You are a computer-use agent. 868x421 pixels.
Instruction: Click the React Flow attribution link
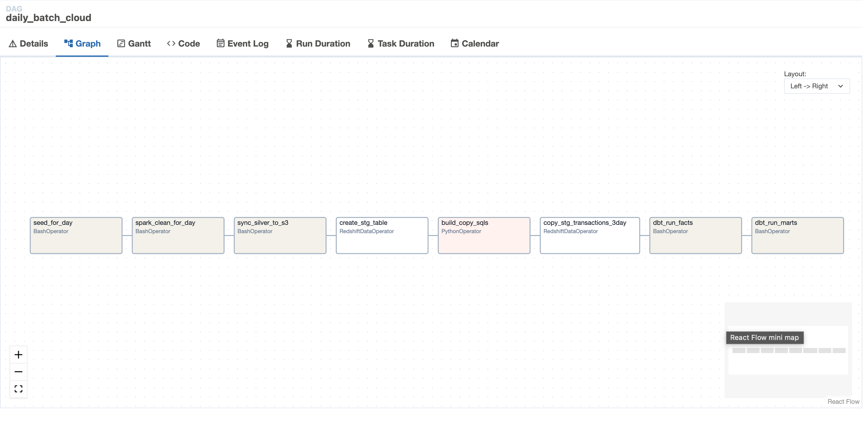tap(843, 402)
